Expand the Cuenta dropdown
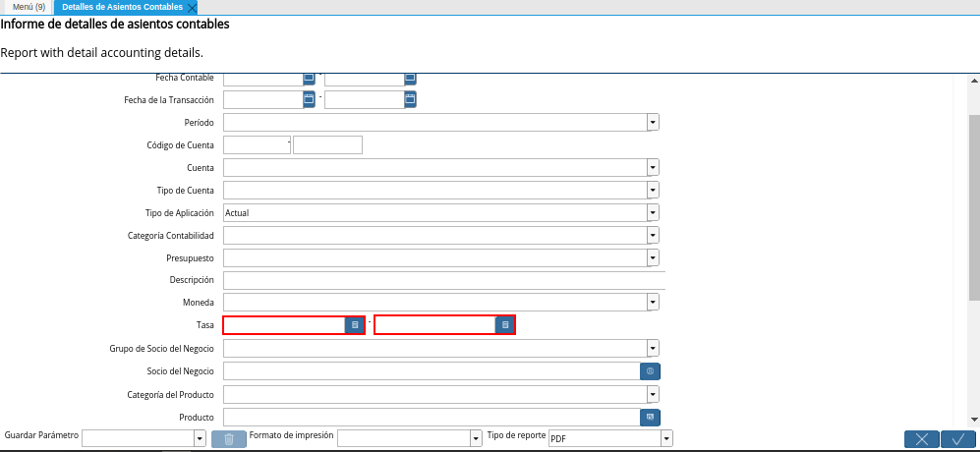The image size is (980, 452). [653, 168]
